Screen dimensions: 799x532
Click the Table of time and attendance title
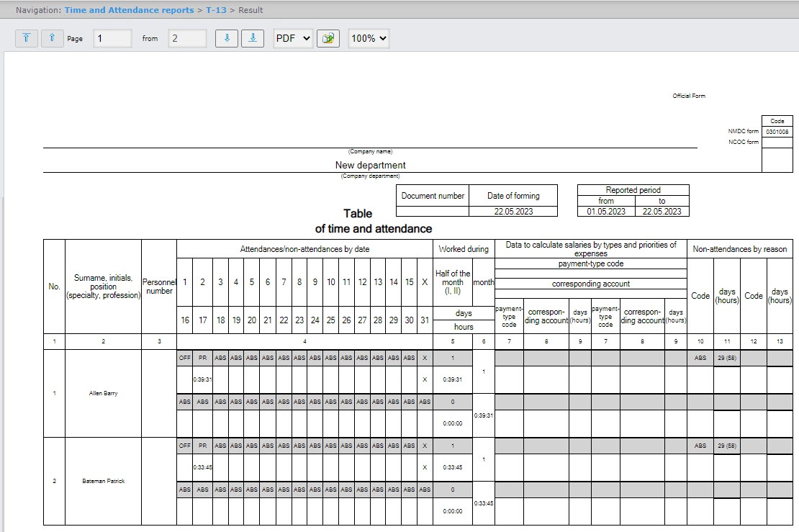pos(373,221)
